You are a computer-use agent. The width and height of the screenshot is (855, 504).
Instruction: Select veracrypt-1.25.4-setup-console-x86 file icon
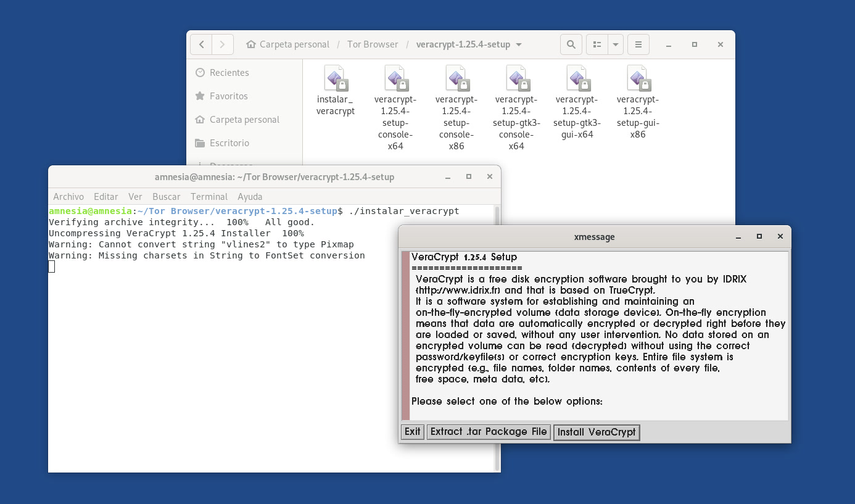(456, 78)
